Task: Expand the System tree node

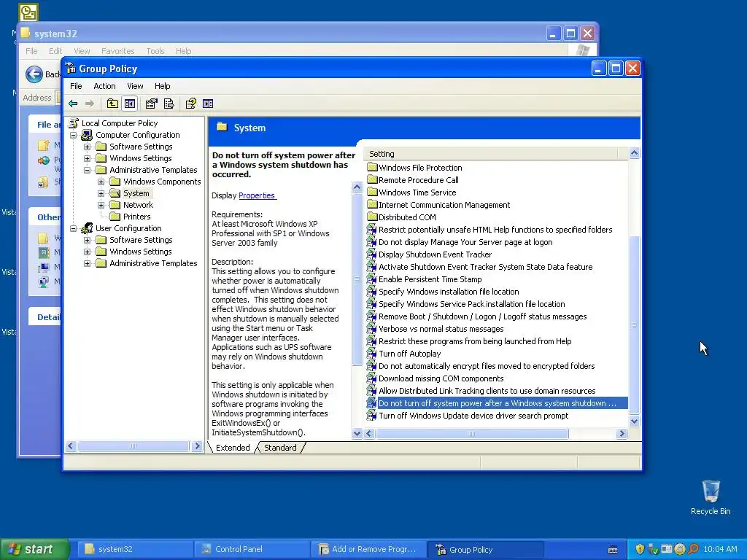Action: point(101,193)
